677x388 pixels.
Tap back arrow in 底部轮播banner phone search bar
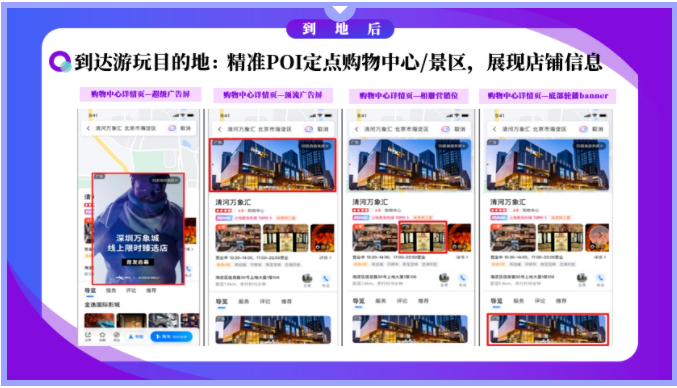pos(494,129)
